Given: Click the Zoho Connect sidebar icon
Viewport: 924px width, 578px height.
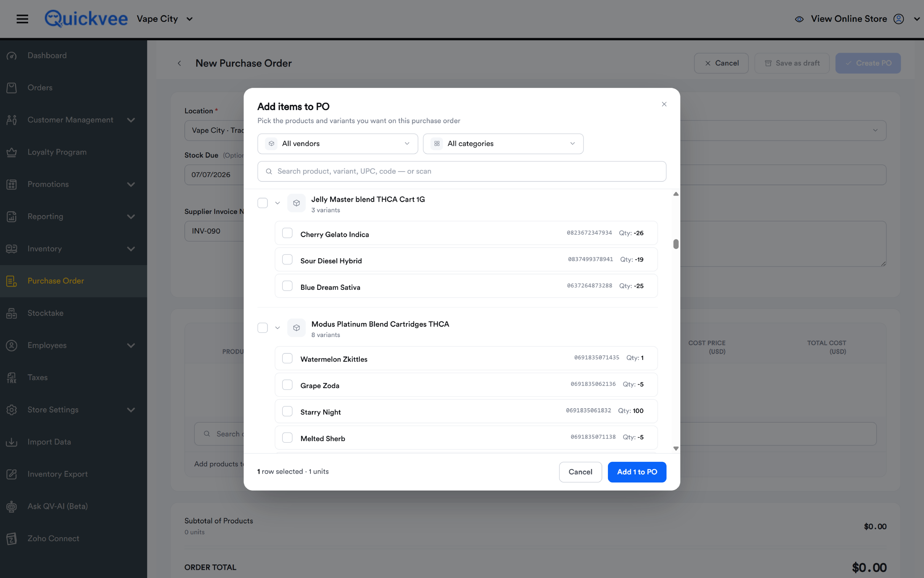Looking at the screenshot, I should pos(12,539).
